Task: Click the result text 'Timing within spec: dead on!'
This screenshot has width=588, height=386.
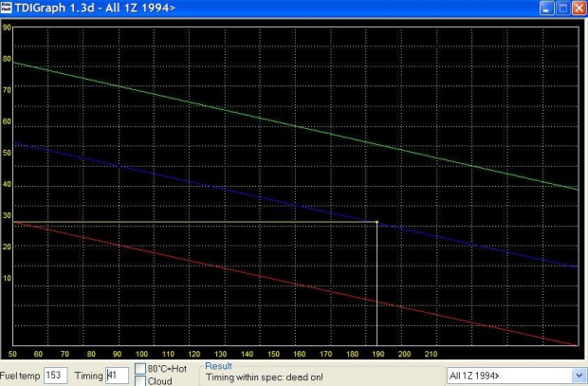Action: tap(264, 377)
